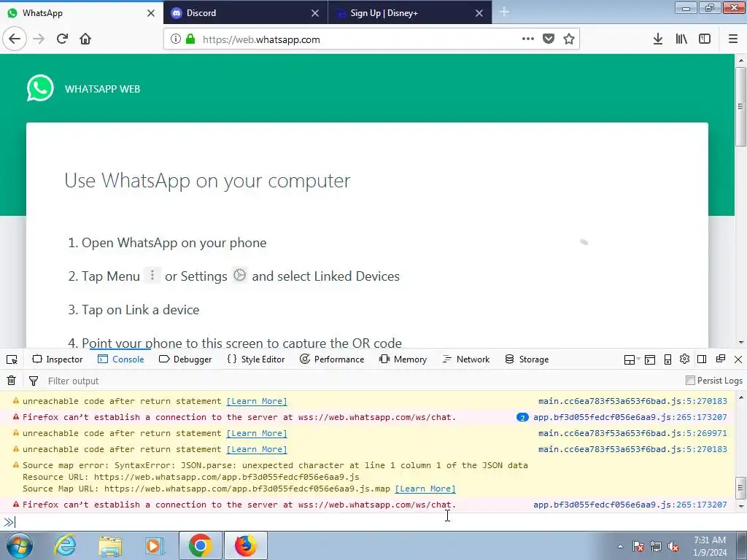Show site information icon in address bar

tap(175, 39)
